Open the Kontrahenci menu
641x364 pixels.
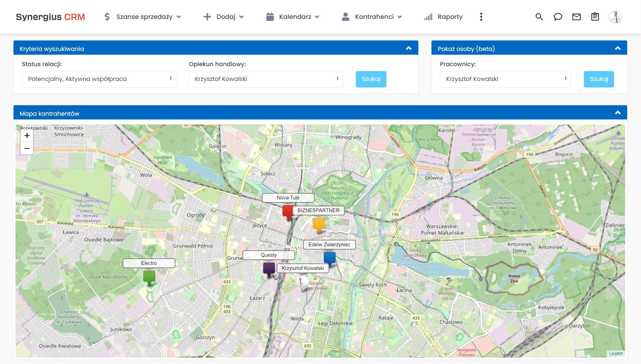[x=374, y=16]
